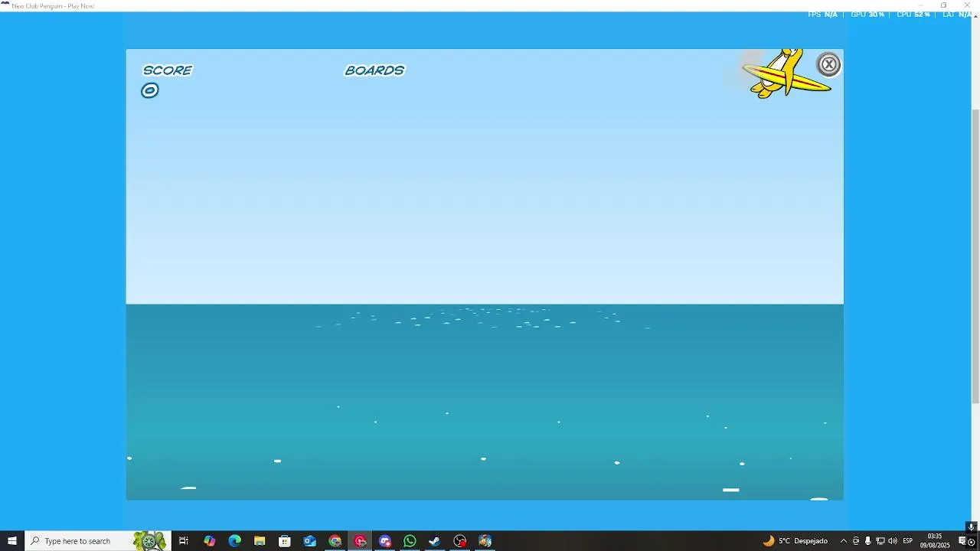
Task: Open Outlook from the taskbar
Action: coord(310,541)
